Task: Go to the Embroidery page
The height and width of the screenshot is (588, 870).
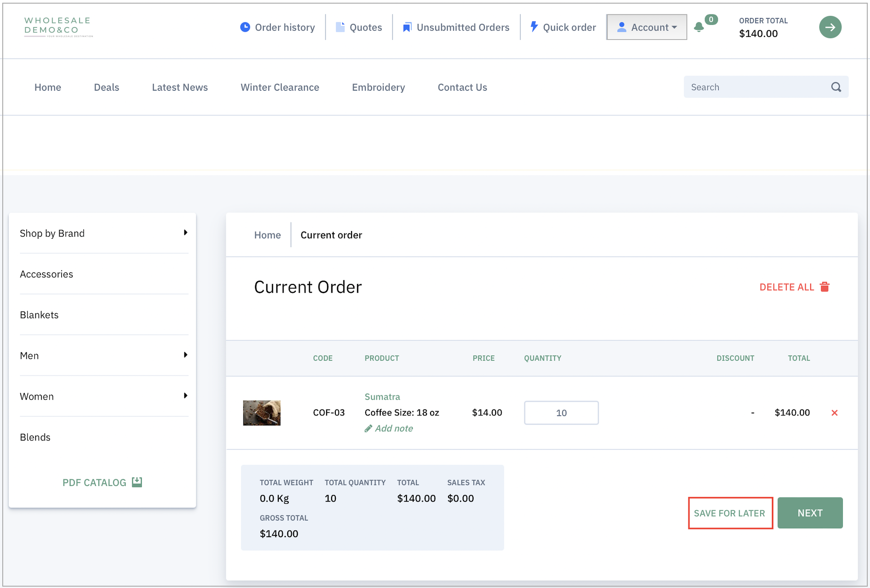Action: click(x=378, y=87)
